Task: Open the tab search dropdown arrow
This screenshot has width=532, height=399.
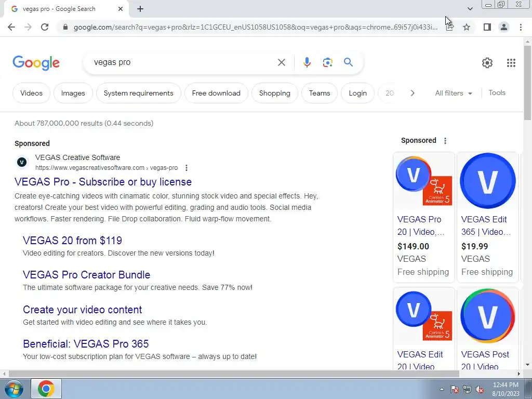Action: (470, 9)
